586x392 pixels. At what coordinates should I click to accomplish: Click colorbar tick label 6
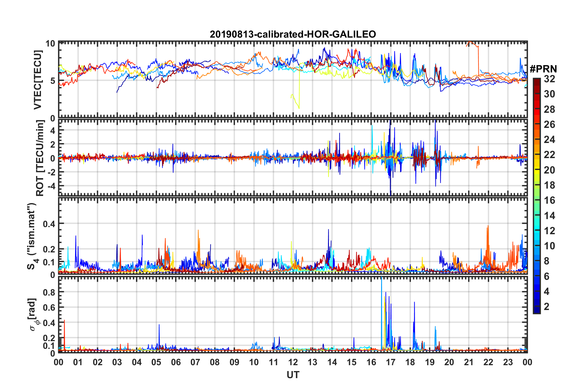click(x=547, y=276)
